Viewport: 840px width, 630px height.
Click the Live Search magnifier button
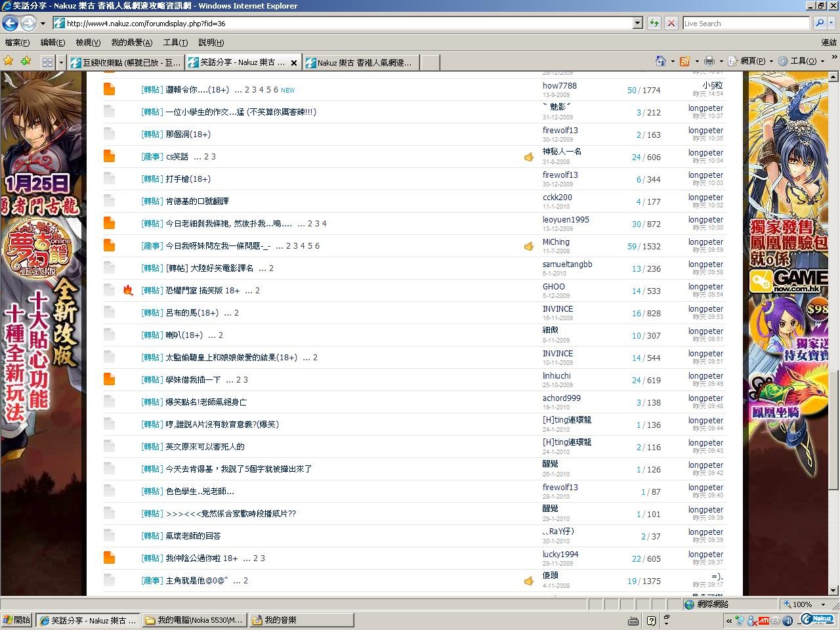tap(820, 24)
